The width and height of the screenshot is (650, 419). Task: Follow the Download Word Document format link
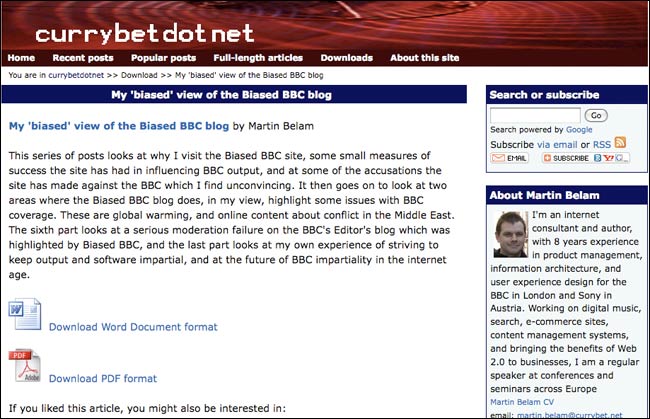133,327
